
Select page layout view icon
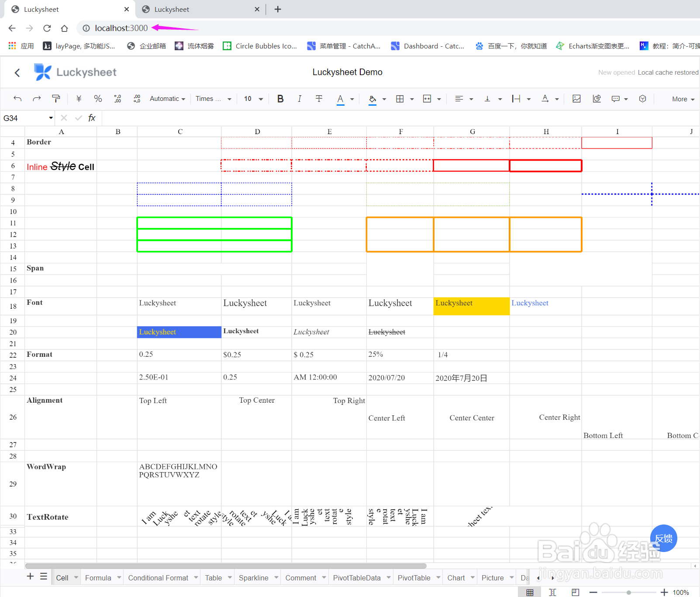(x=576, y=592)
